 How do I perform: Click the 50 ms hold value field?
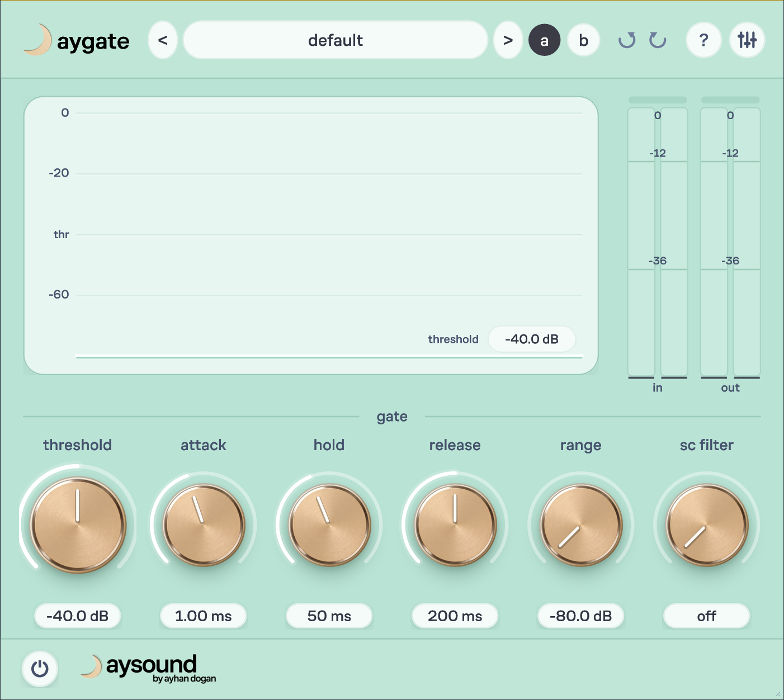click(329, 616)
